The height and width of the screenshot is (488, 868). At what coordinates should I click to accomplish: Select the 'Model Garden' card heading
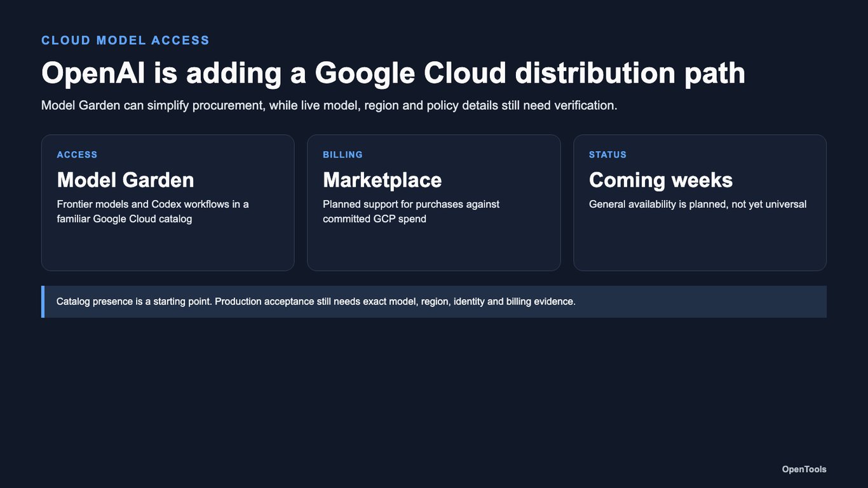[126, 180]
